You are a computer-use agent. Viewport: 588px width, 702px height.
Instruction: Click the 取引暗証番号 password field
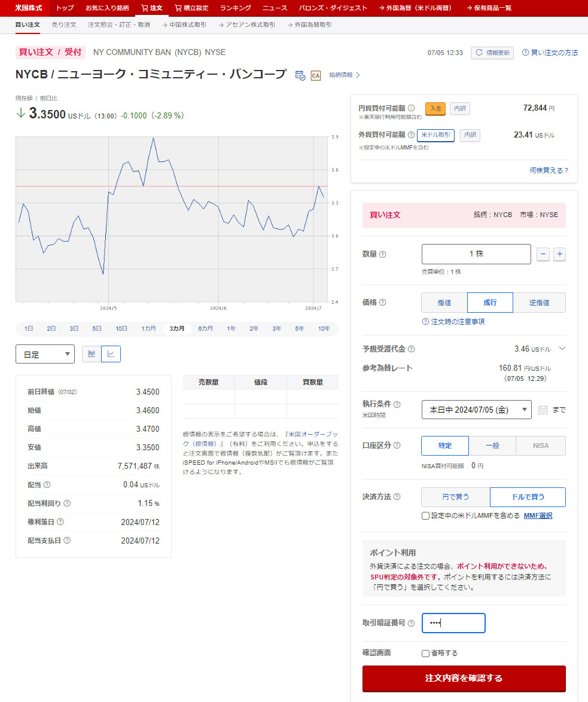(x=453, y=623)
